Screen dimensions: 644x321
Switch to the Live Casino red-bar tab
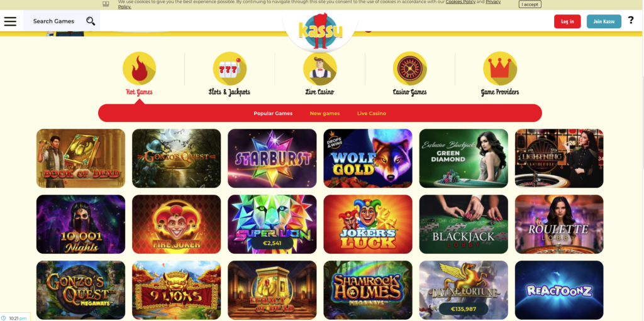click(372, 113)
